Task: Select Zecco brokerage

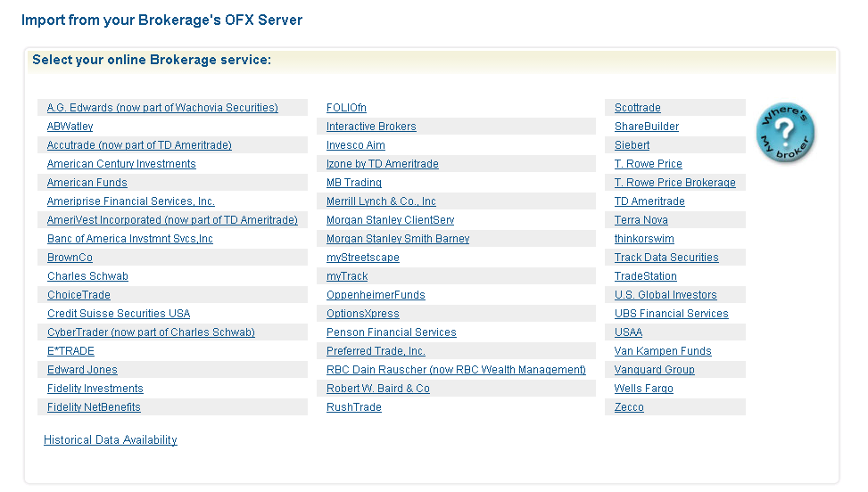Action: coord(629,407)
